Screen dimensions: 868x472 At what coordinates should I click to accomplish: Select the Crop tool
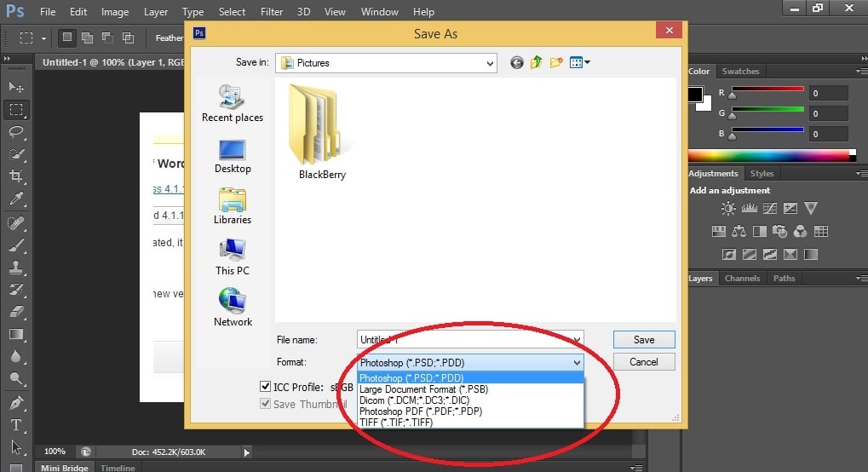coord(16,176)
